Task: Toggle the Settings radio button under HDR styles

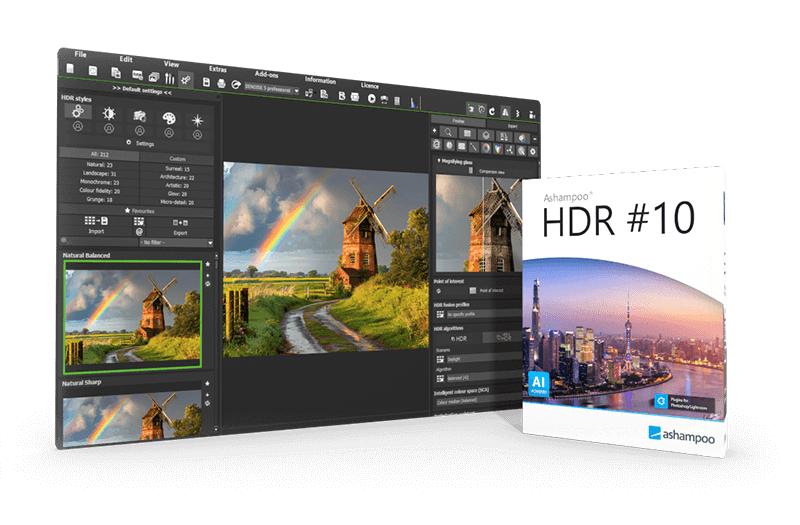Action: (128, 144)
